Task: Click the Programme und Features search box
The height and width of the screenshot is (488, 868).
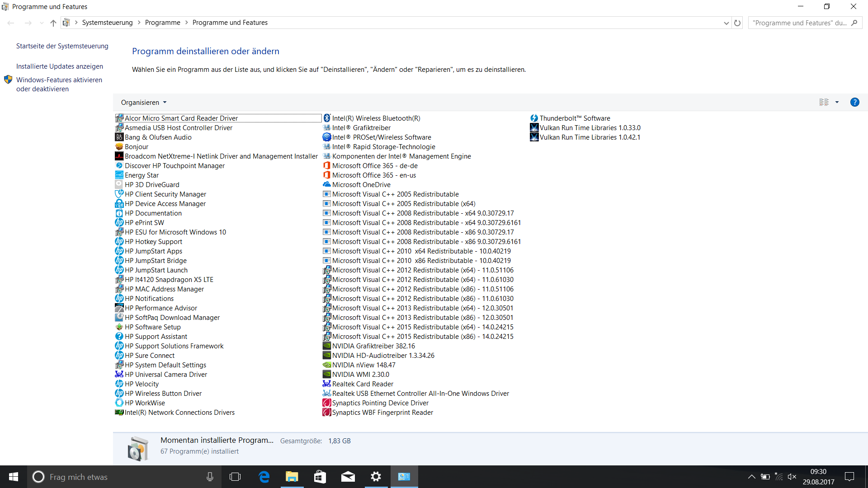Action: (x=799, y=23)
